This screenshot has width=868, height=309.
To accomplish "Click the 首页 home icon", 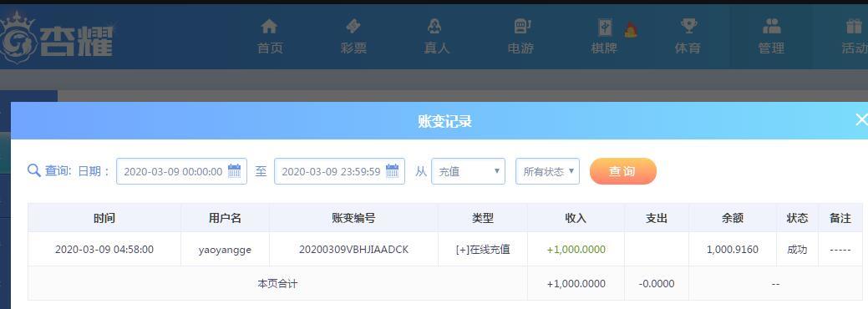I will (x=269, y=26).
